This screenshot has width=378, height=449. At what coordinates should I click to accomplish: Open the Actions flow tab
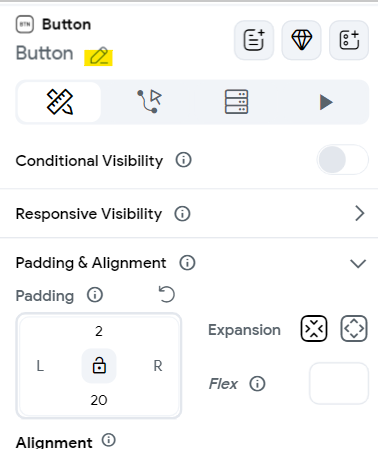tap(149, 102)
